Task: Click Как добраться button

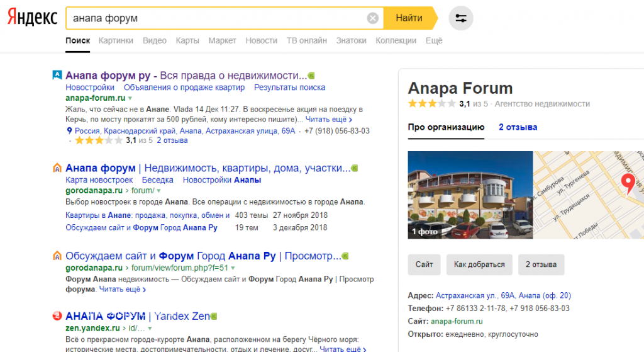Action: [479, 264]
